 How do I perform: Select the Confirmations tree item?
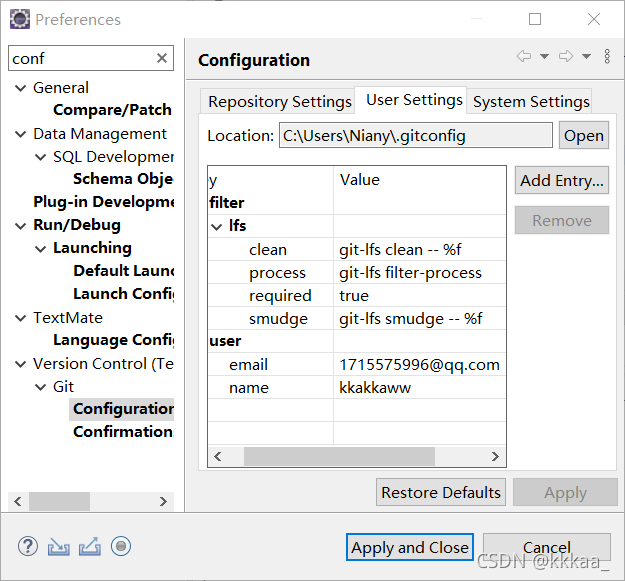(x=123, y=432)
